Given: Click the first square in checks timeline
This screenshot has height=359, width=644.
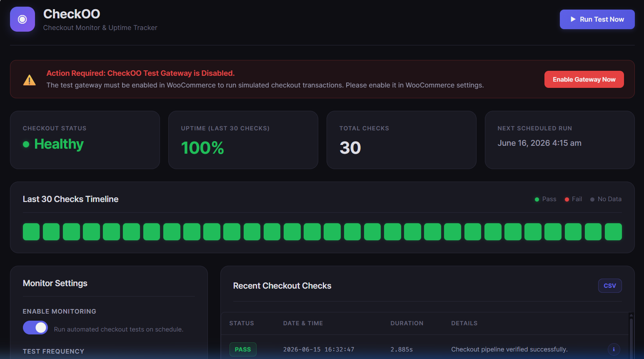Looking at the screenshot, I should click(x=31, y=232).
